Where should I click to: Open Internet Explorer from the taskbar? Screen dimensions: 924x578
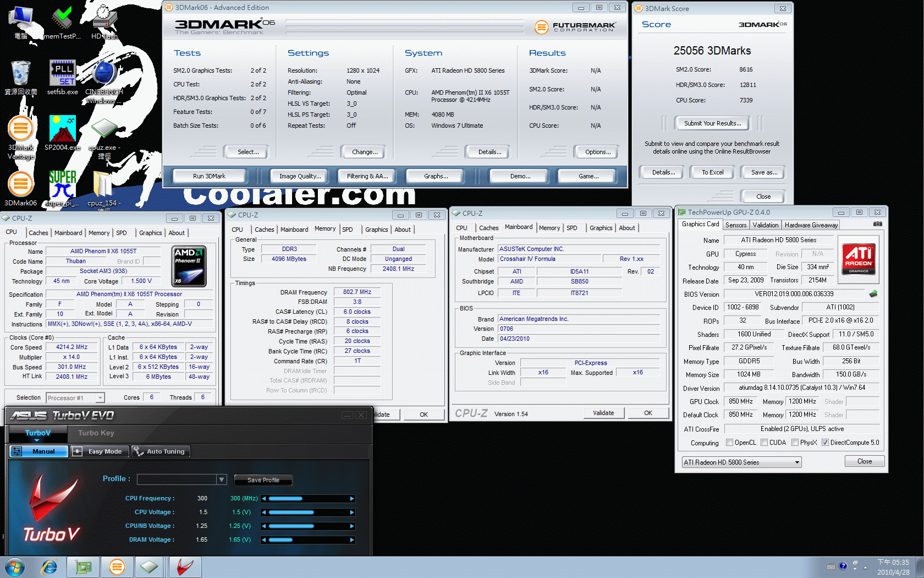[x=50, y=567]
